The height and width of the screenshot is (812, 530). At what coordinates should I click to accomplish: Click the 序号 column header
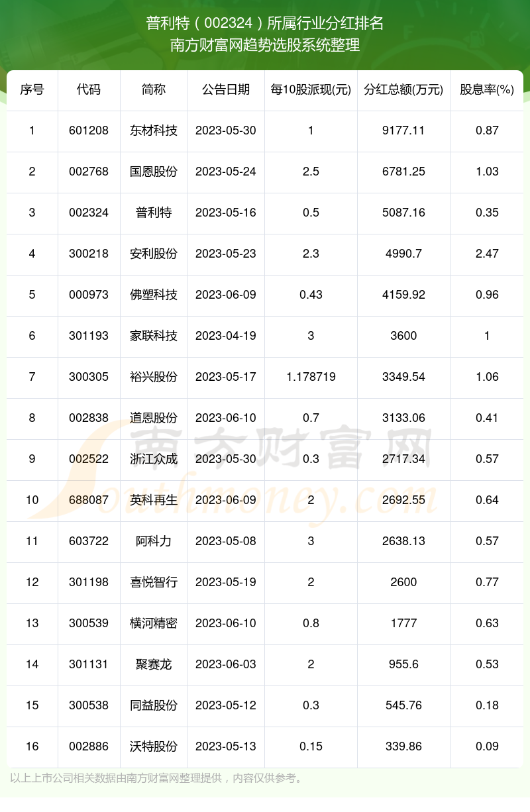(x=32, y=90)
